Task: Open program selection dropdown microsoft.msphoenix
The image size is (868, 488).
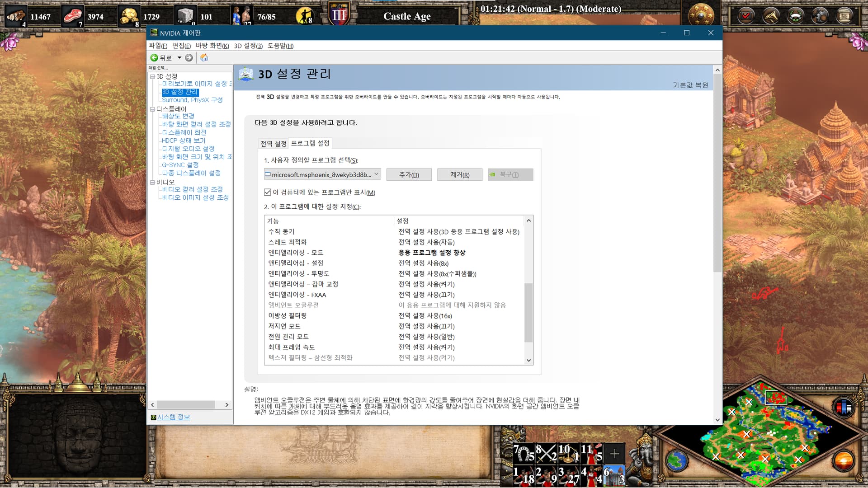Action: point(322,174)
